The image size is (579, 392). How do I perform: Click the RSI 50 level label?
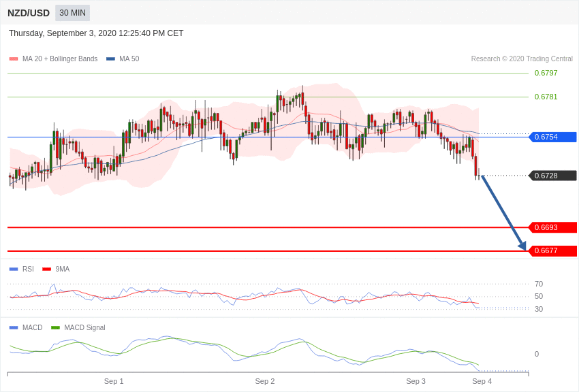click(539, 296)
